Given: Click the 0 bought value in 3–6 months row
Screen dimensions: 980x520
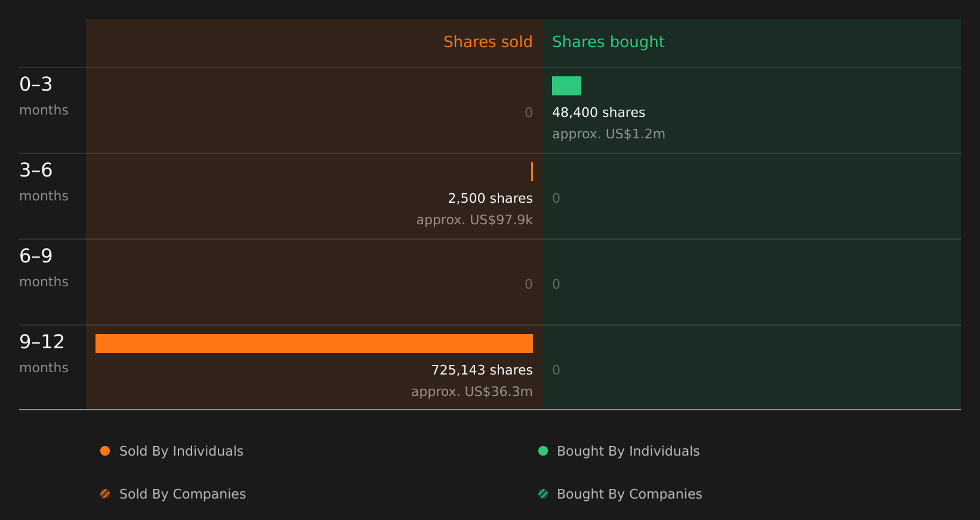Looking at the screenshot, I should click(x=556, y=199).
